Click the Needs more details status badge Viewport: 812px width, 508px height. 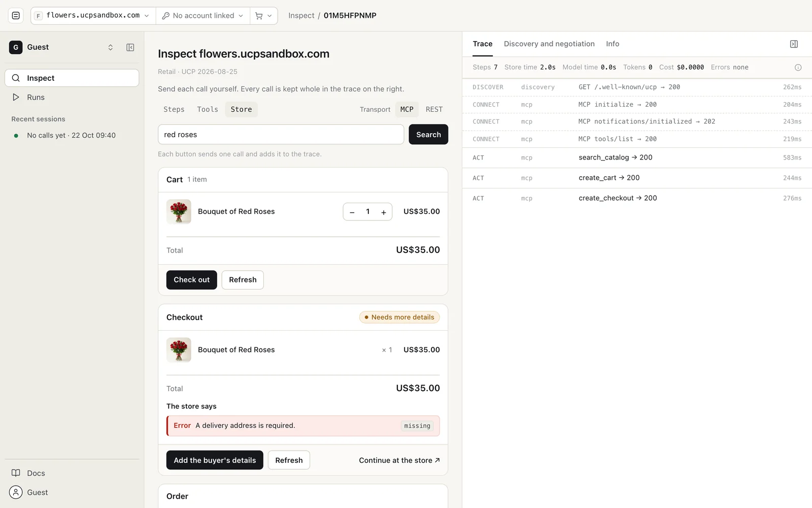(399, 317)
